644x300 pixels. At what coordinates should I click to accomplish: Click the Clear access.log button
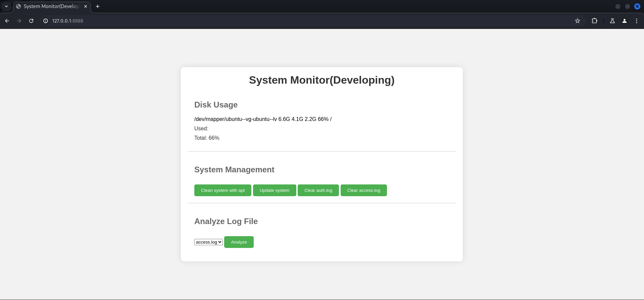click(x=363, y=190)
